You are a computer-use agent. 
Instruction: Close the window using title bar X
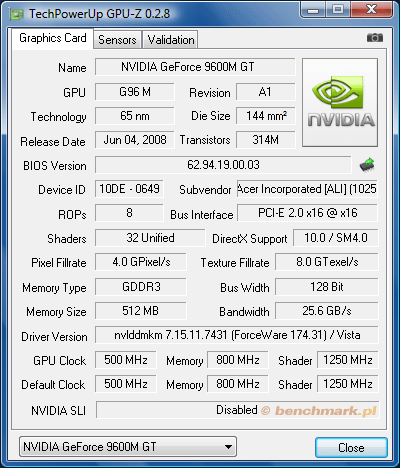coord(371,10)
